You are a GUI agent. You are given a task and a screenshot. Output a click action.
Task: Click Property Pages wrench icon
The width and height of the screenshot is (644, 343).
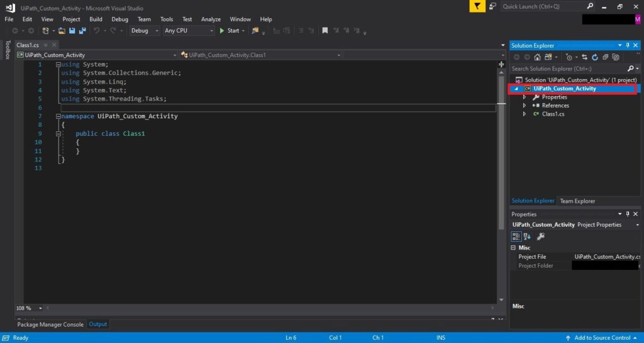[x=541, y=236]
